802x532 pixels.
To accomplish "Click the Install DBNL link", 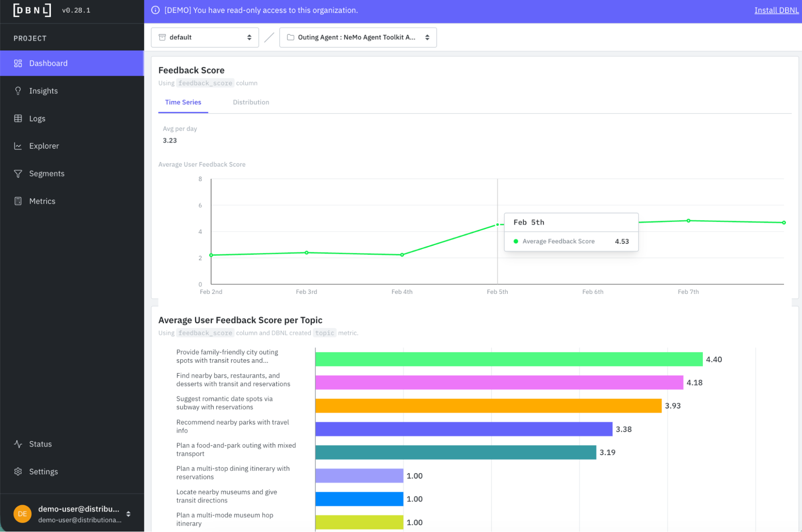I will pyautogui.click(x=776, y=10).
